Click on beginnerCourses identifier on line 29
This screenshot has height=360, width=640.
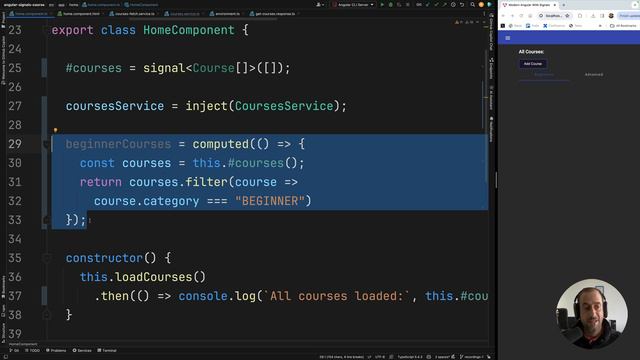[x=118, y=144]
